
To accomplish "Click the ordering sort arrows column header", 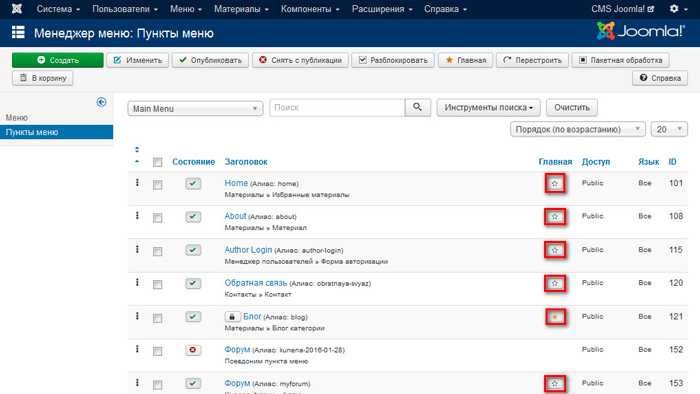I will point(137,155).
